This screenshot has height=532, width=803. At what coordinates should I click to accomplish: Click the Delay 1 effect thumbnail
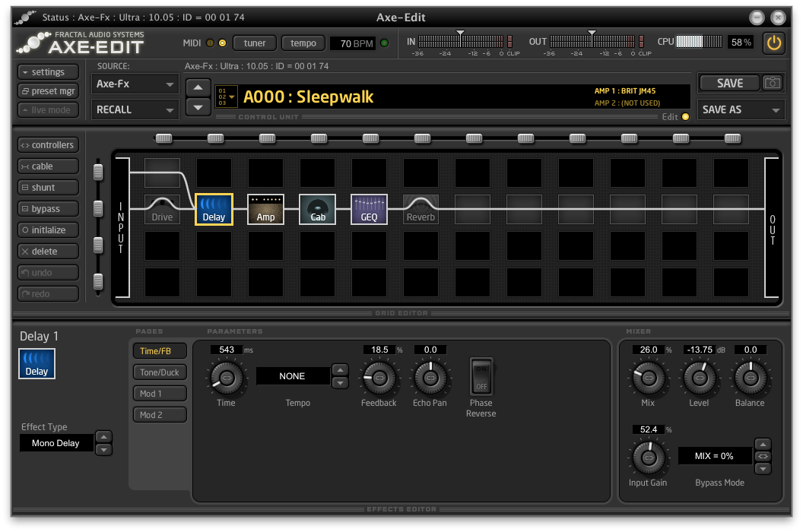click(36, 364)
